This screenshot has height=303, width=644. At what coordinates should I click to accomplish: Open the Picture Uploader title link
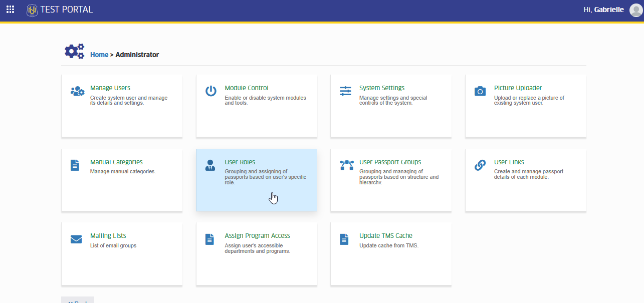pyautogui.click(x=518, y=88)
